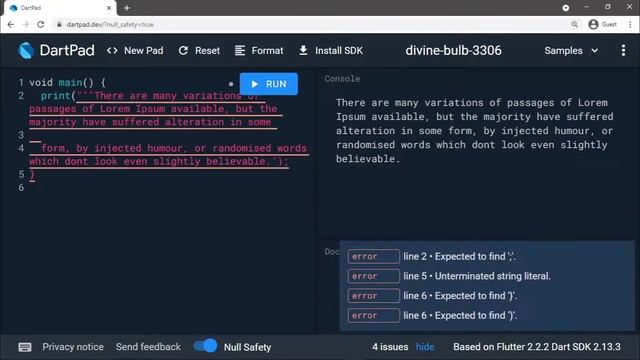Format the Dart code
The image size is (640, 360).
259,51
